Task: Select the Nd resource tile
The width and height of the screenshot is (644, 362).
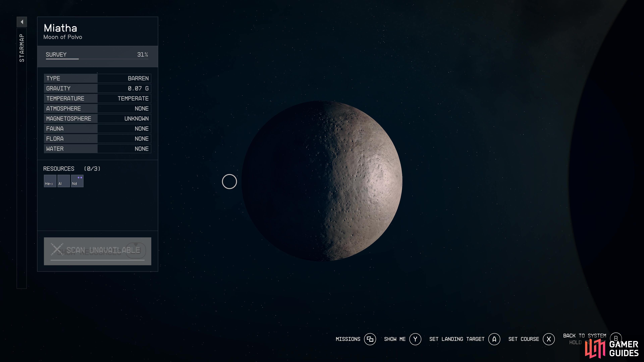Action: 77,181
